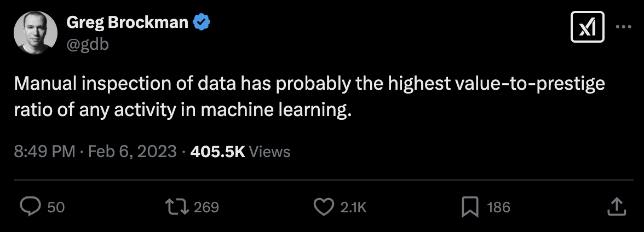
Task: Click the reply count 50
Action: [x=56, y=207]
